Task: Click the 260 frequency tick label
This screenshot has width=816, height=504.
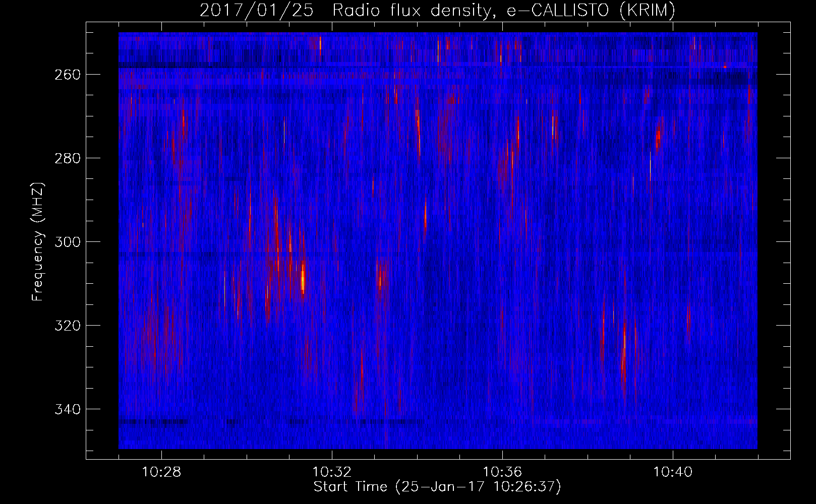Action: coord(67,75)
